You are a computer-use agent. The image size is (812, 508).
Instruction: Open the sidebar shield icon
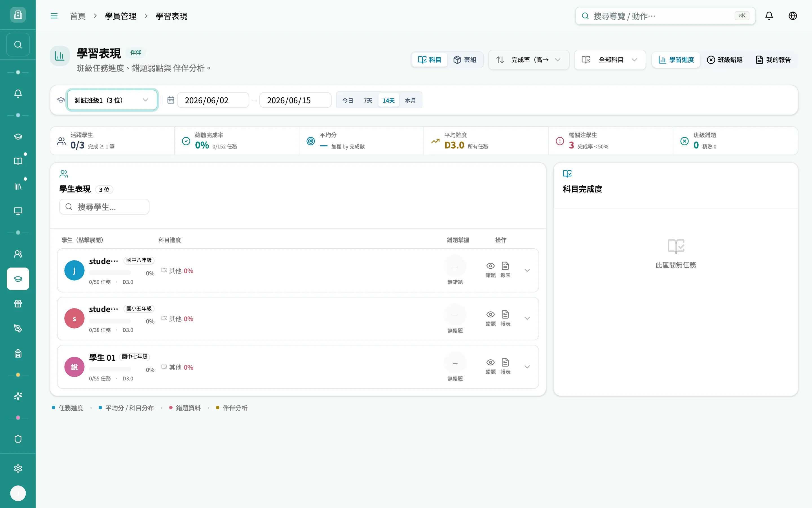click(18, 439)
